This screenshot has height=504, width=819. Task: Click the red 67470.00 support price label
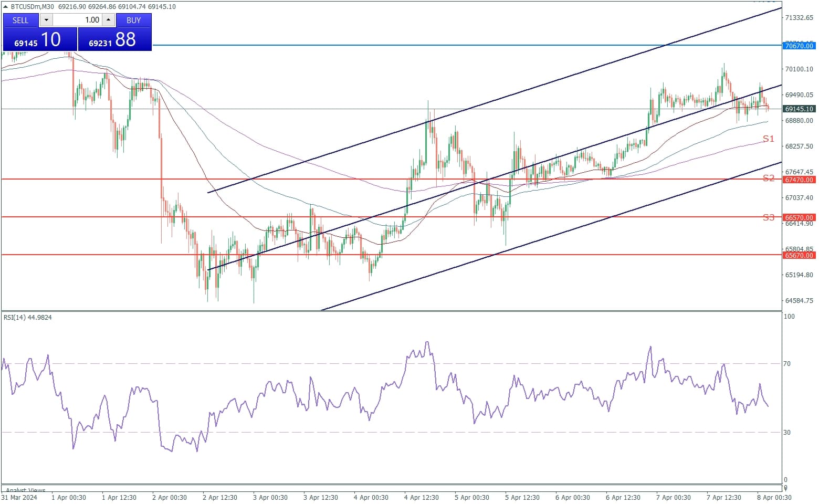point(799,180)
